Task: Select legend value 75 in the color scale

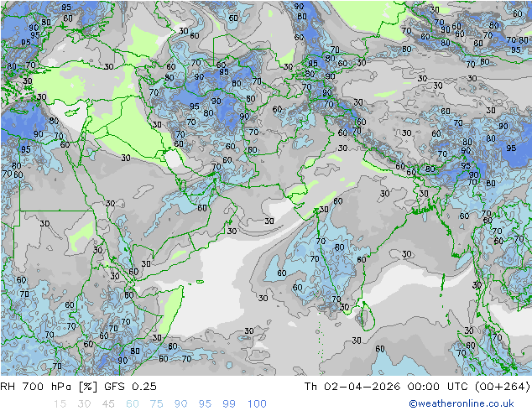Action: pyautogui.click(x=156, y=403)
